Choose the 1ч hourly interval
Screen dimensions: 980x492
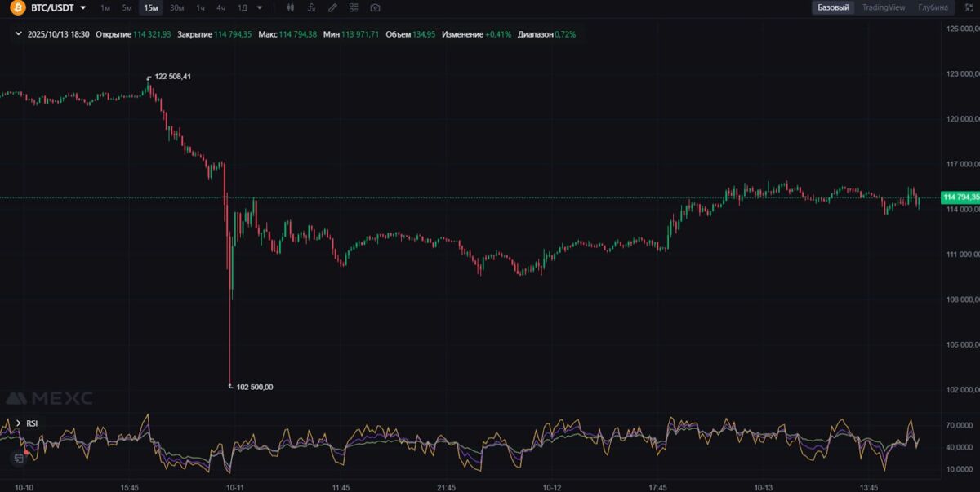pyautogui.click(x=200, y=7)
